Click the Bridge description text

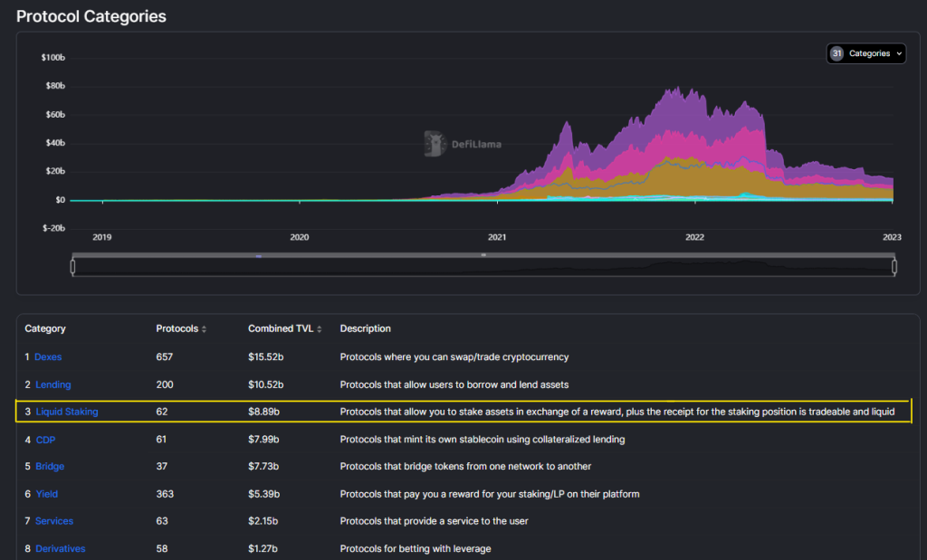[465, 466]
